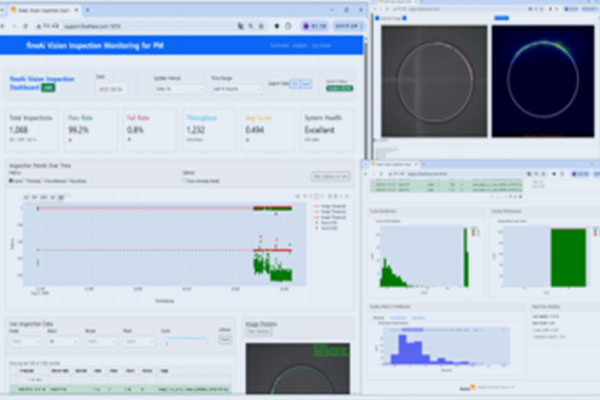Viewport: 600px width, 400px height.
Task: Expand the Result filter dropdown
Action: tap(140, 341)
